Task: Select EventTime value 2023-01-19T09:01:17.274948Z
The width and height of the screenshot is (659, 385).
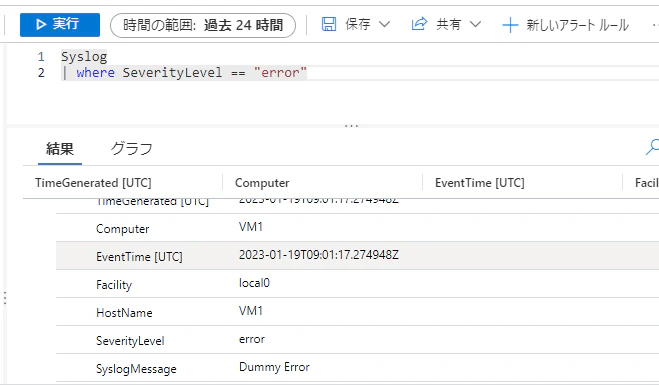Action: coord(319,255)
